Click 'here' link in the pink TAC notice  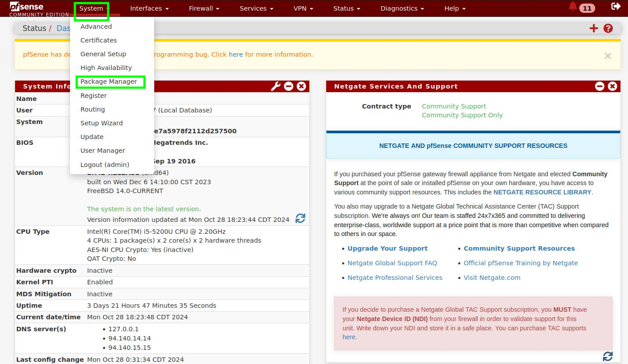point(349,337)
